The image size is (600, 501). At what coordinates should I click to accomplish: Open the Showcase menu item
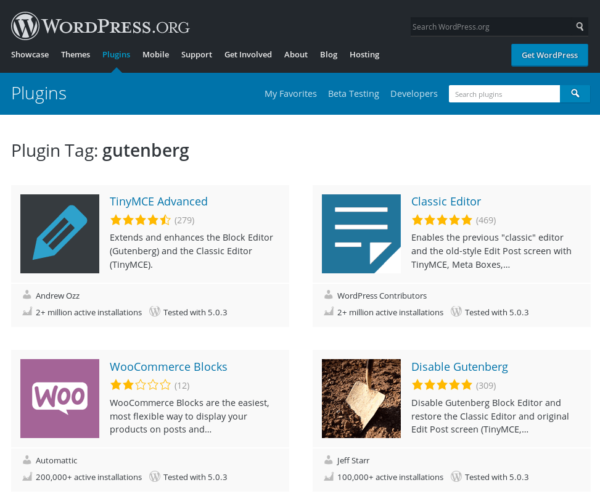click(30, 55)
